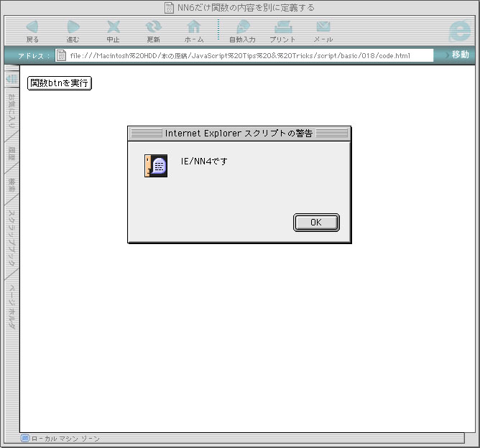Click the 進む (Forward) toolbar icon
Image resolution: width=480 pixels, height=448 pixels.
(73, 27)
